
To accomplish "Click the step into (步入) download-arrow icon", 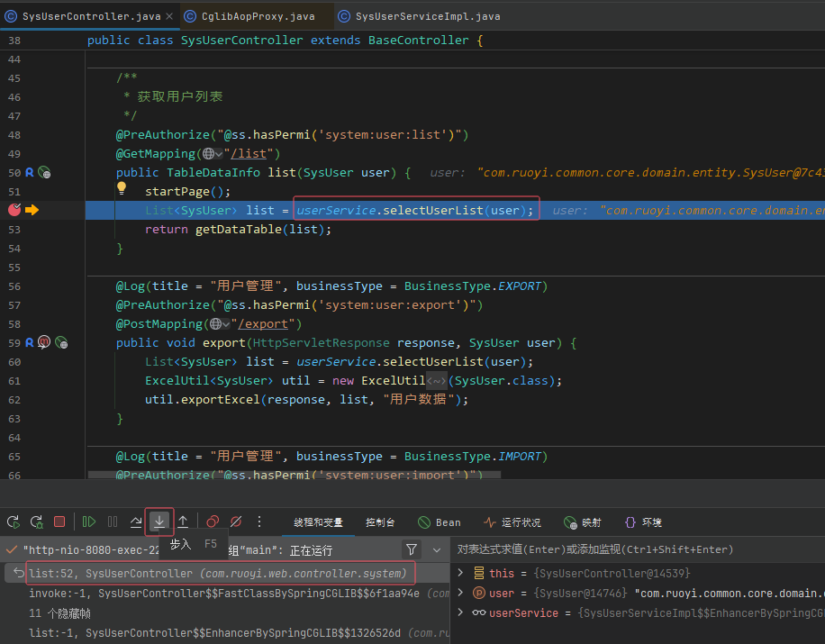I will pyautogui.click(x=159, y=522).
